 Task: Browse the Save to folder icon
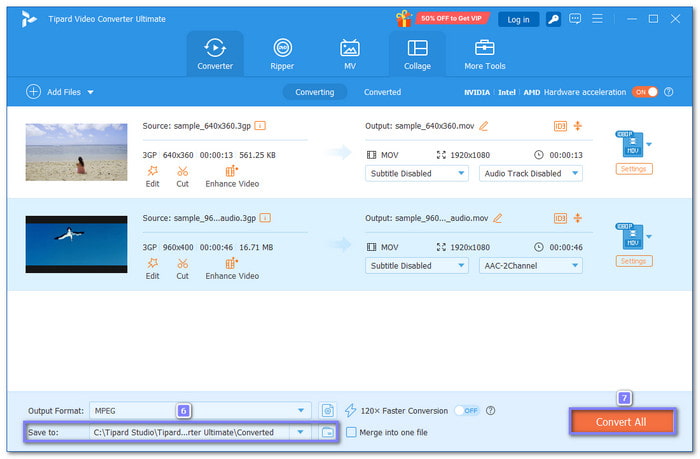[327, 432]
